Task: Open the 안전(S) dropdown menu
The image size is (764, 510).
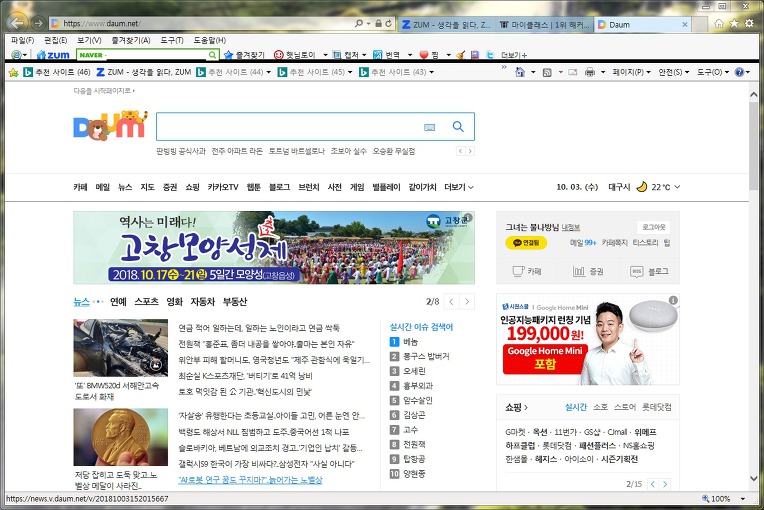Action: 674,72
